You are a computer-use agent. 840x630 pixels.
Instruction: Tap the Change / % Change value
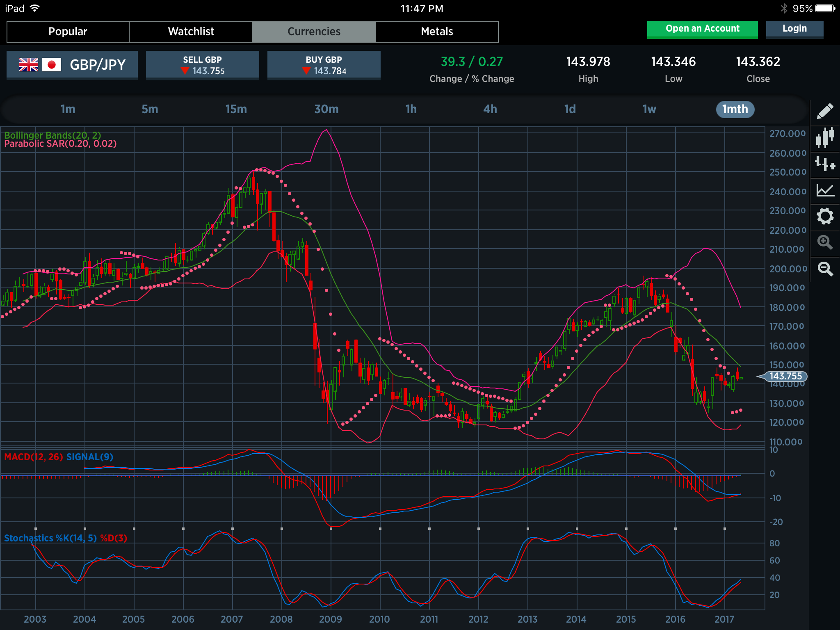click(472, 62)
